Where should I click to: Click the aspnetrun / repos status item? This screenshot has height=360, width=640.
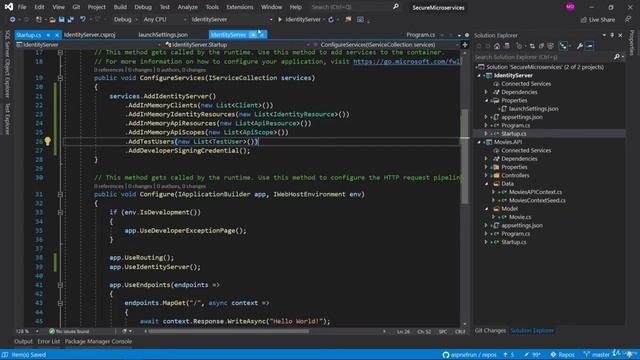click(469, 355)
